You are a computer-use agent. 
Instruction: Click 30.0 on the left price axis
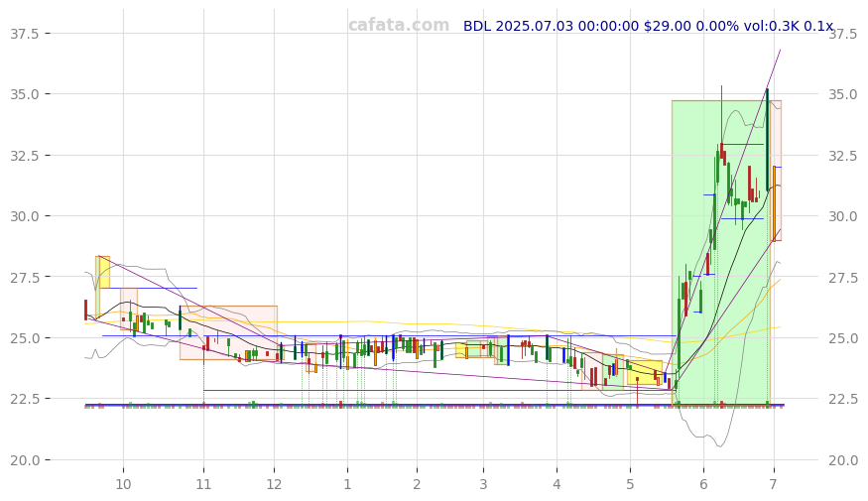click(x=25, y=216)
